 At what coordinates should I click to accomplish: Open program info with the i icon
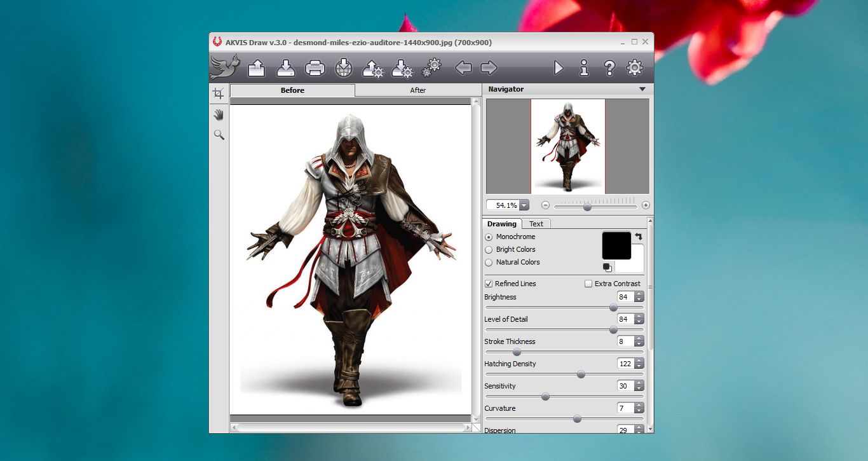584,67
